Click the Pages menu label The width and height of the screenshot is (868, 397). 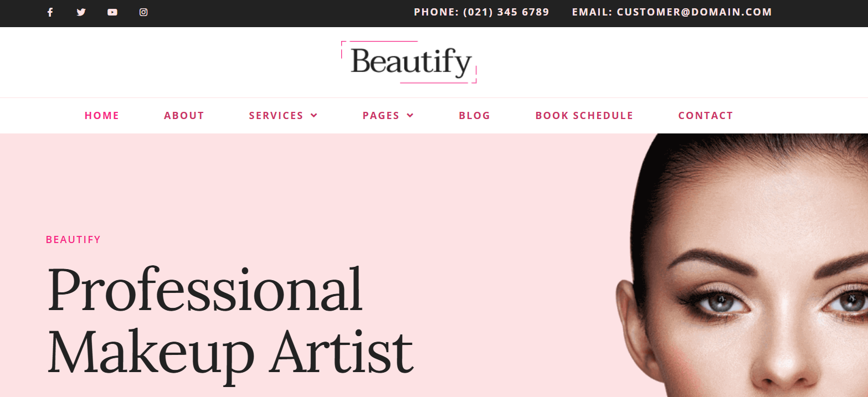381,116
